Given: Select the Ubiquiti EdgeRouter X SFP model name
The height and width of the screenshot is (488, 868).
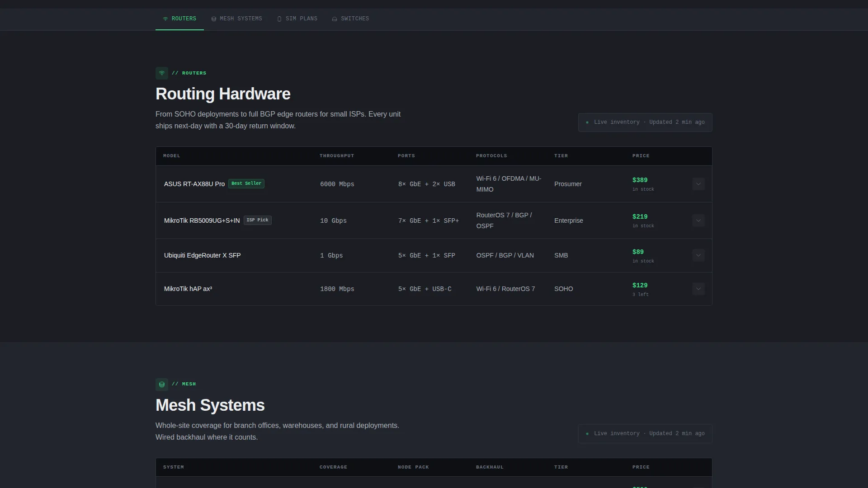Looking at the screenshot, I should 202,255.
